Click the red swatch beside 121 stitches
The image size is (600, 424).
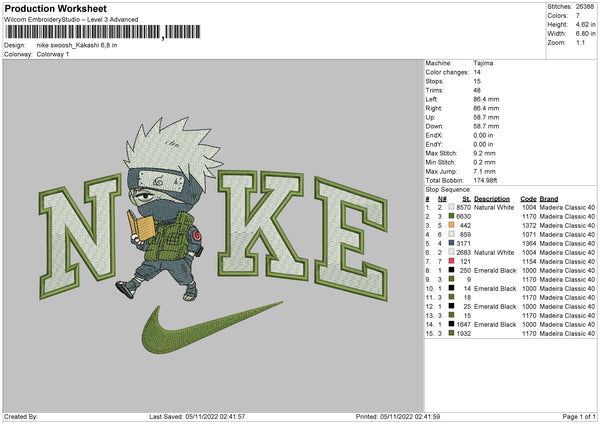point(452,261)
